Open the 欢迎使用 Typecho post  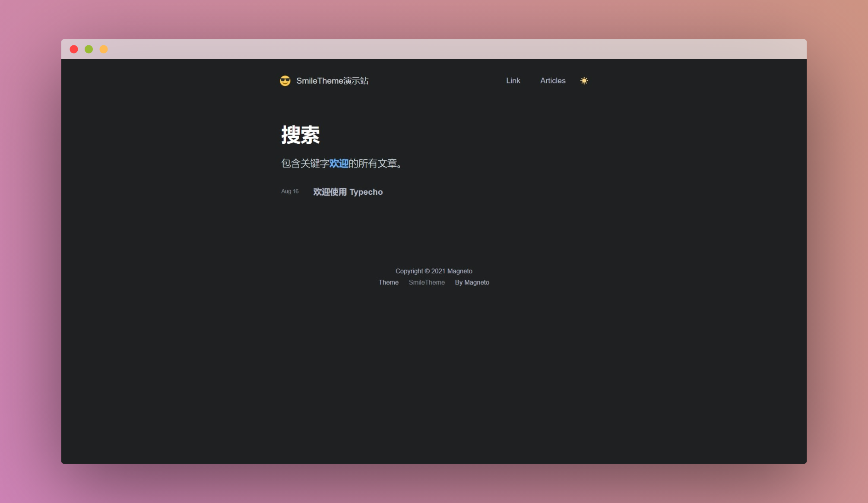coord(348,192)
